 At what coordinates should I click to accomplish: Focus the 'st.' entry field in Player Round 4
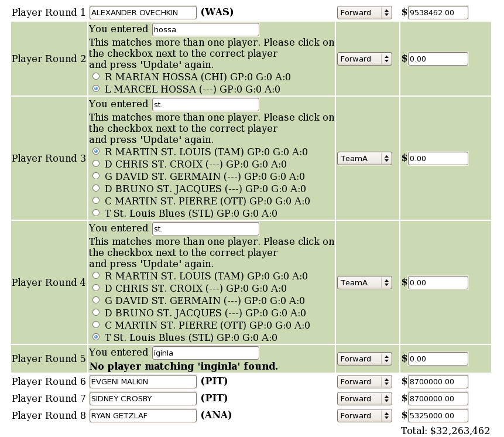[205, 228]
